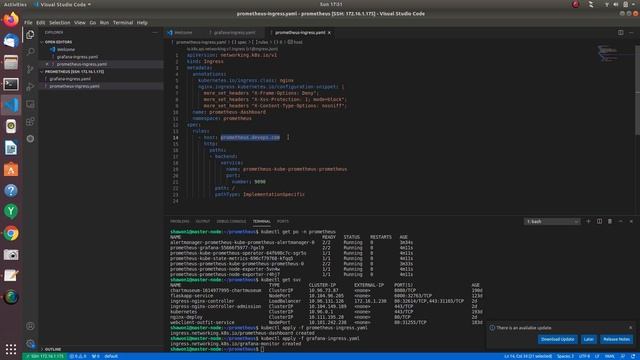
Task: Open grafana-ingress.yaml in the PROMETHEUS folder tree
Action: point(70,79)
